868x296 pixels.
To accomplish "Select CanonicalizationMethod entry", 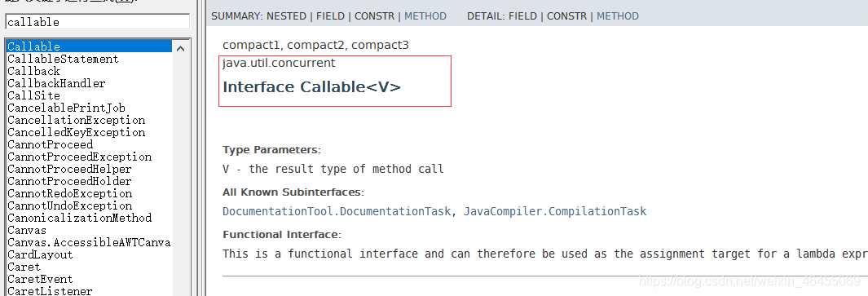I will pyautogui.click(x=80, y=217).
